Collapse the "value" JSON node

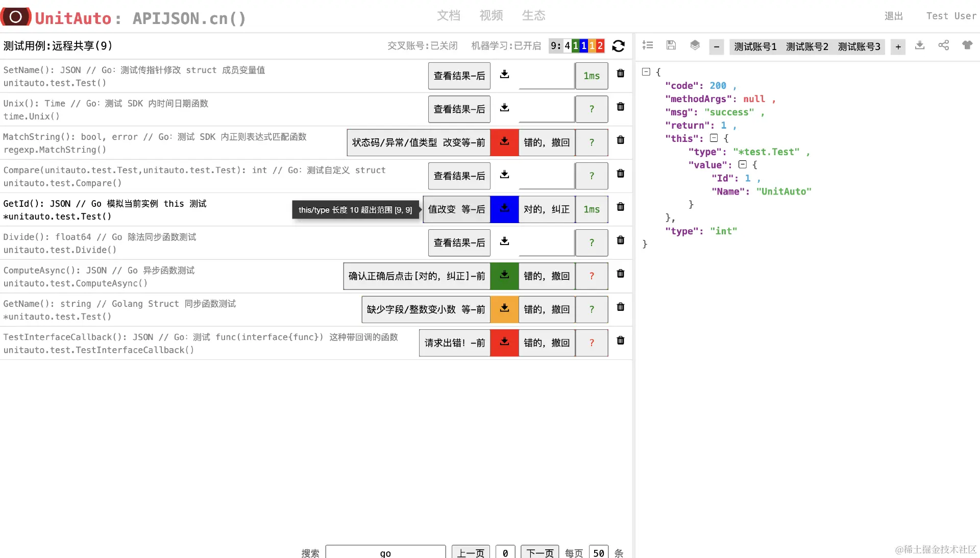click(x=743, y=164)
